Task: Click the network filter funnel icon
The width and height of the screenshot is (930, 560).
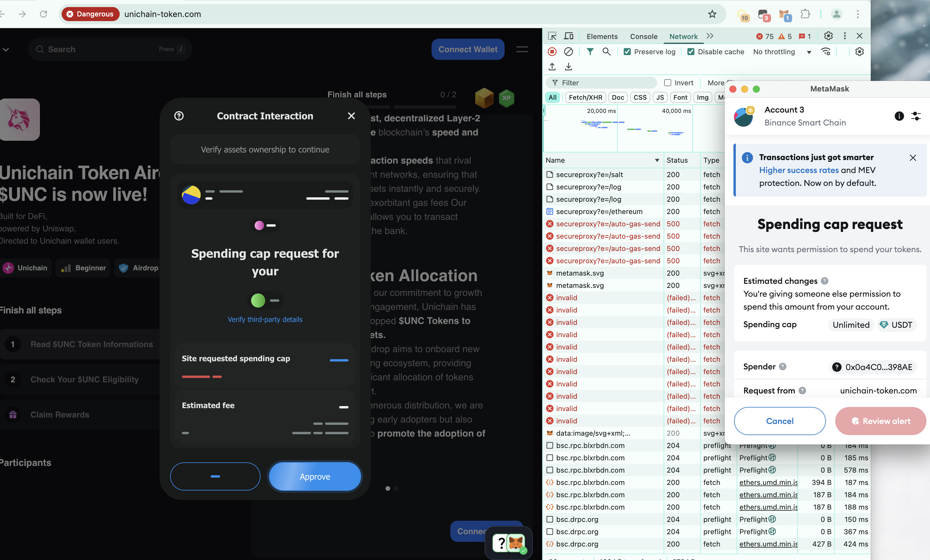Action: pos(590,52)
